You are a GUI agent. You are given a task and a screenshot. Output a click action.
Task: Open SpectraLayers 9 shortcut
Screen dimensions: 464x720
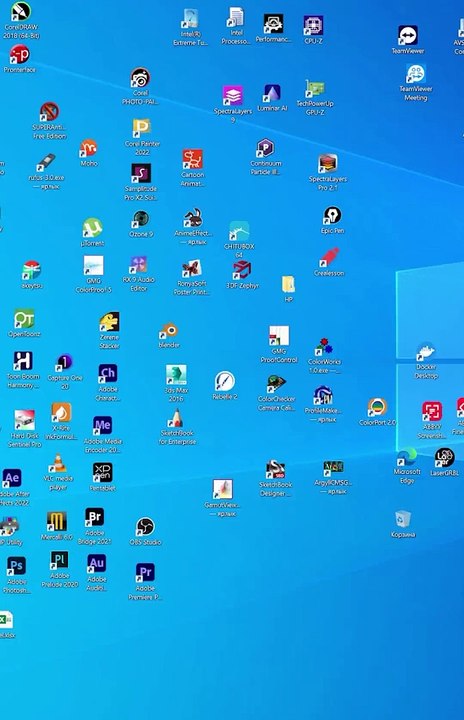pos(232,96)
